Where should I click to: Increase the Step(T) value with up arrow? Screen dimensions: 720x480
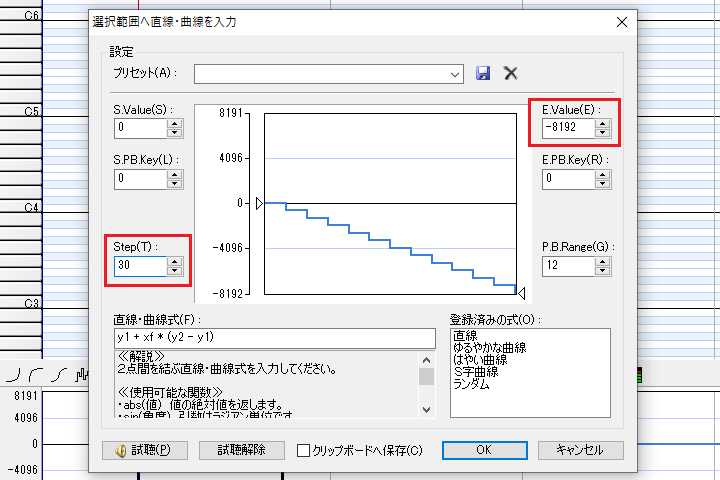click(x=175, y=262)
